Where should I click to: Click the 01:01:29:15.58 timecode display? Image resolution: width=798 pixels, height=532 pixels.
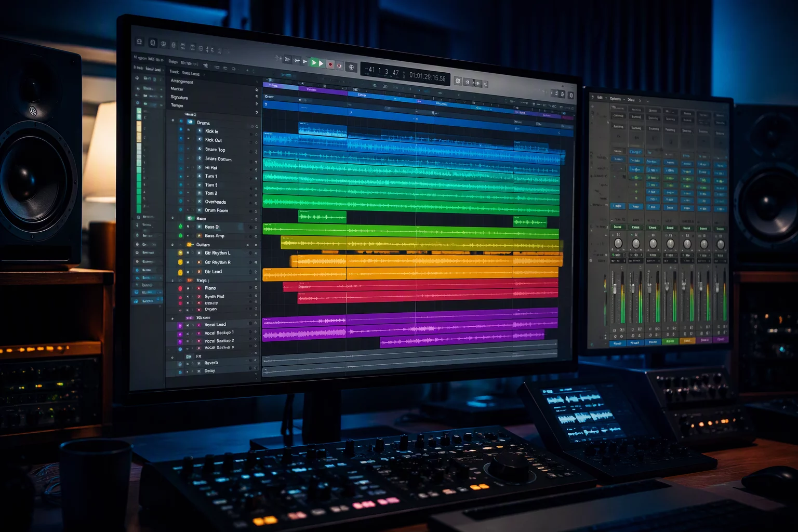[x=428, y=76]
